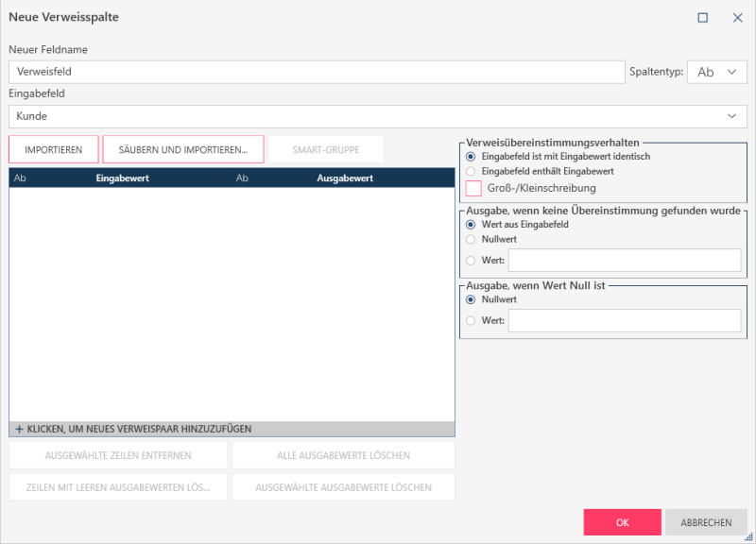Viewport: 756px width, 544px height.
Task: Maximize the Neue Verweisspalte dialog
Action: pos(702,18)
